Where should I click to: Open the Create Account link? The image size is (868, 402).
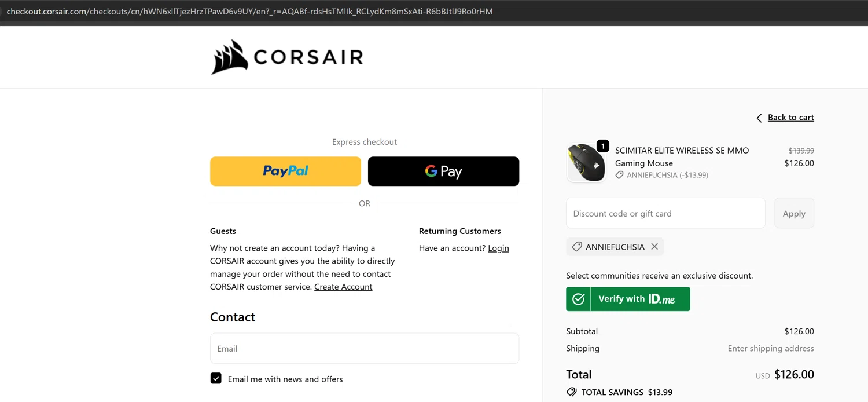click(343, 287)
